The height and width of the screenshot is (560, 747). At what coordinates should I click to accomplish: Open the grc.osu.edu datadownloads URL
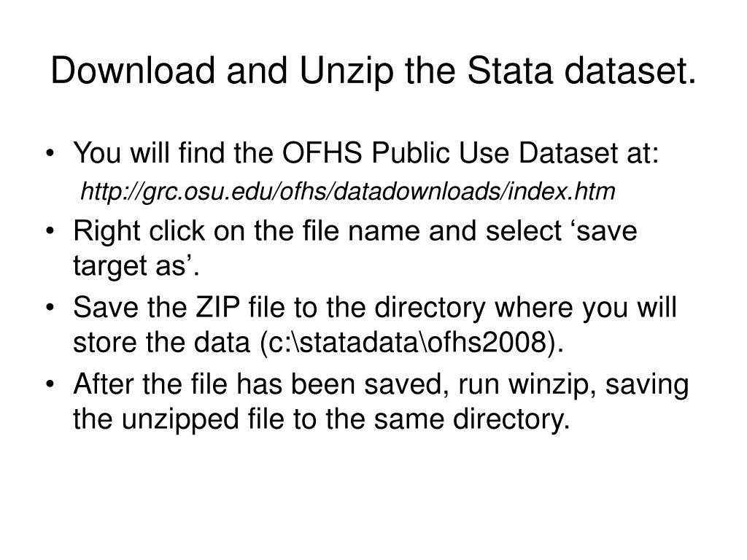pos(348,192)
